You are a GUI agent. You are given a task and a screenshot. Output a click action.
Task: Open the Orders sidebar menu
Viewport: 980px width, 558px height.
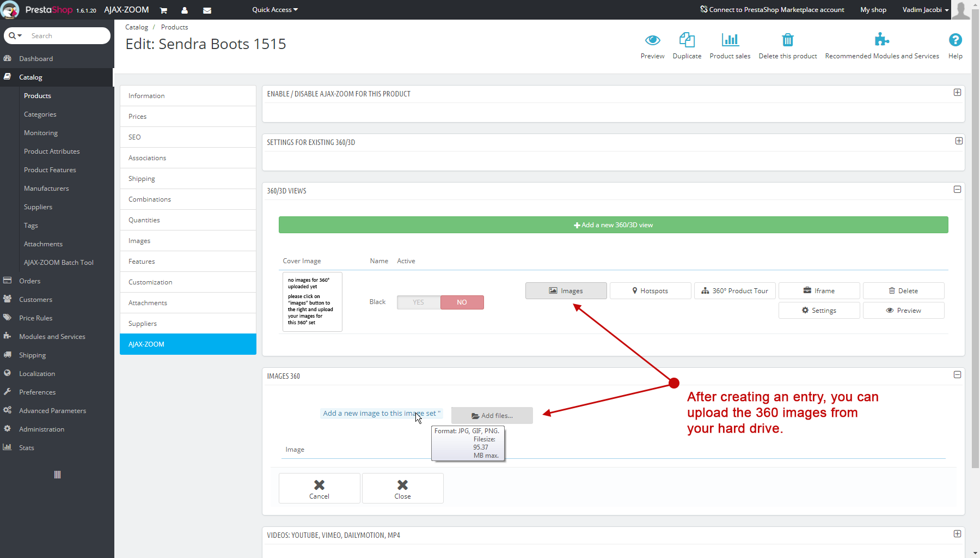click(57, 281)
